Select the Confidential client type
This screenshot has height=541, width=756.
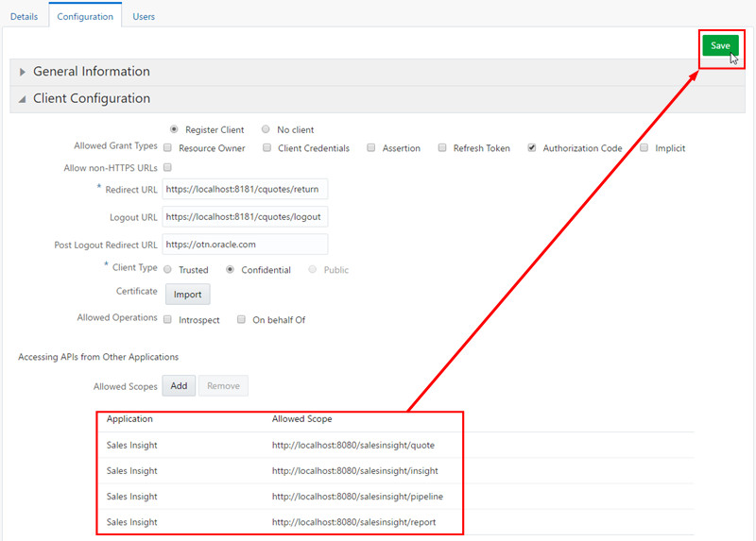230,269
